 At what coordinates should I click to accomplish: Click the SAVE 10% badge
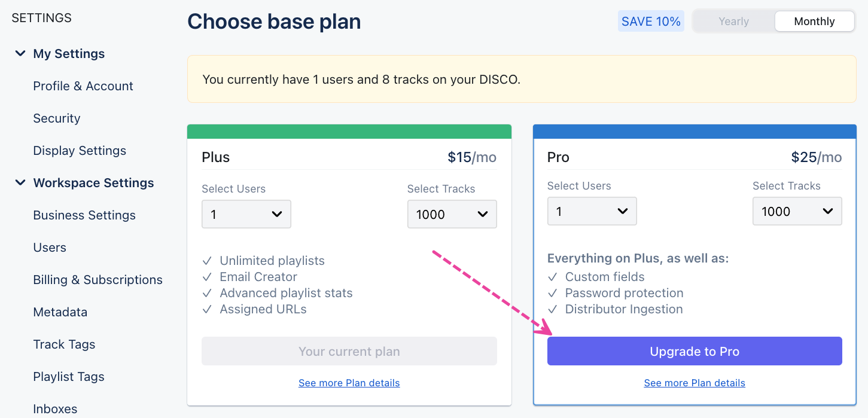[x=651, y=22]
